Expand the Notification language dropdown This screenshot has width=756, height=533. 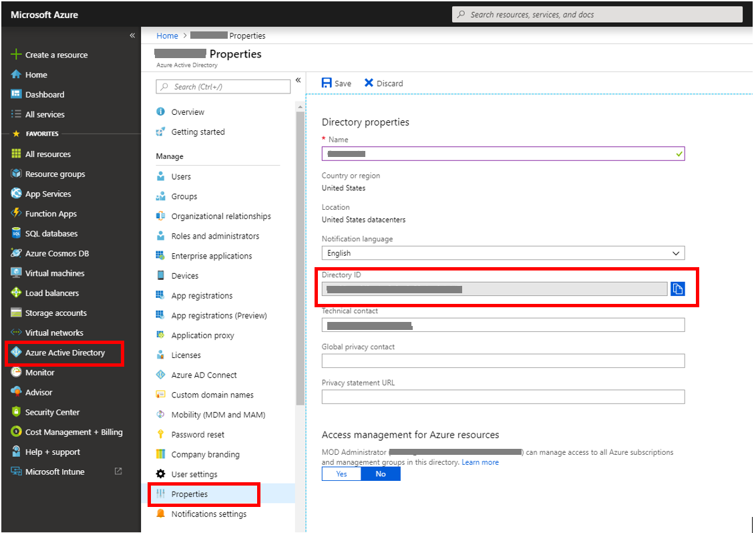[676, 253]
